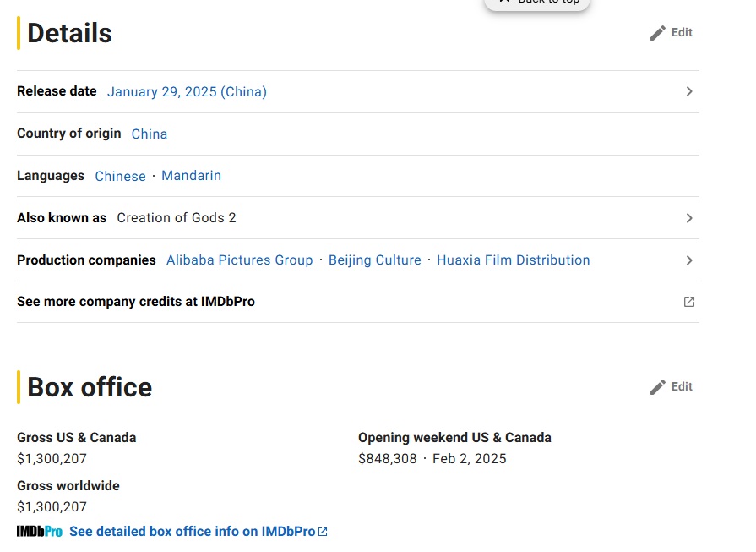Click Creation of Gods 2 title text

(x=177, y=218)
